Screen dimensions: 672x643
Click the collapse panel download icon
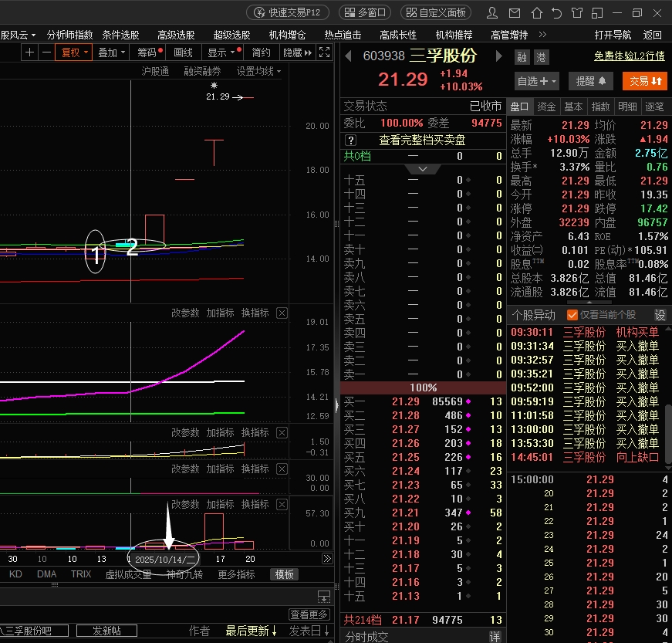323,596
